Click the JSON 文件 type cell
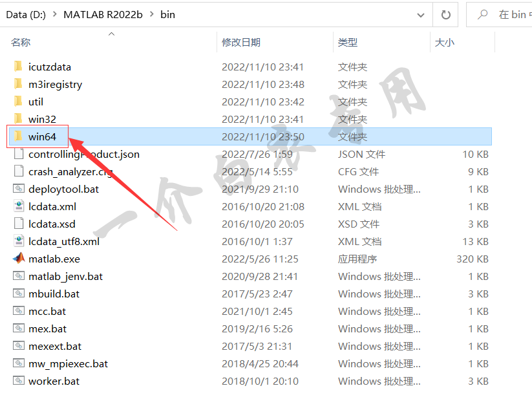Image resolution: width=532 pixels, height=397 pixels. pyautogui.click(x=361, y=155)
